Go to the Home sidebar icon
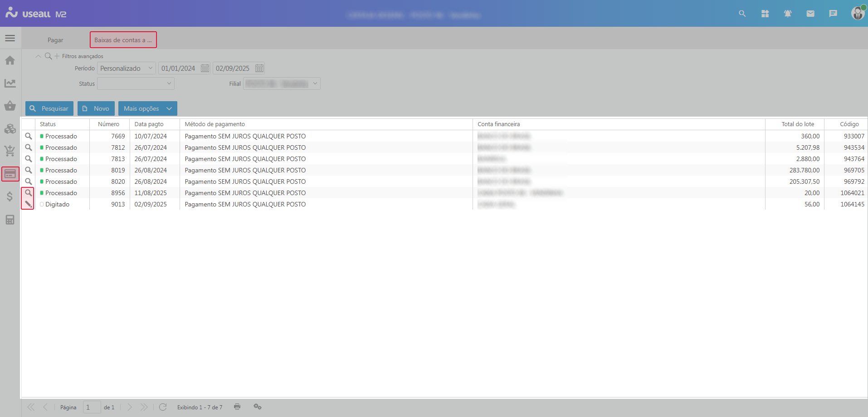The image size is (868, 417). tap(10, 60)
